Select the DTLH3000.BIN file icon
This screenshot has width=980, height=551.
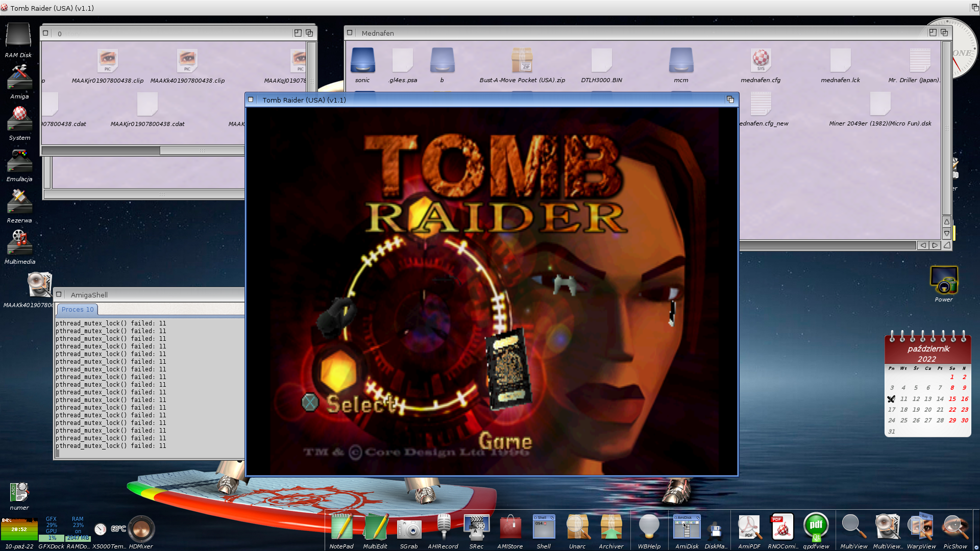tap(601, 65)
